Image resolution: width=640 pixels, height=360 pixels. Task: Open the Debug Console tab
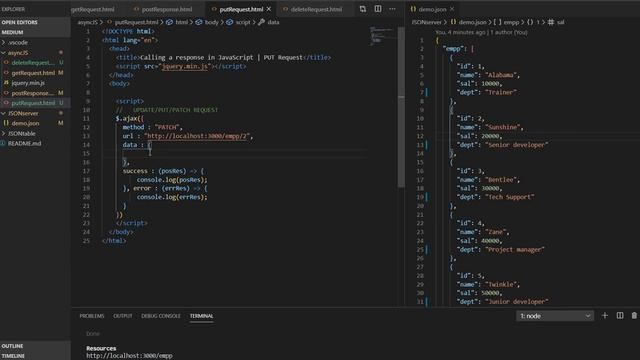160,316
